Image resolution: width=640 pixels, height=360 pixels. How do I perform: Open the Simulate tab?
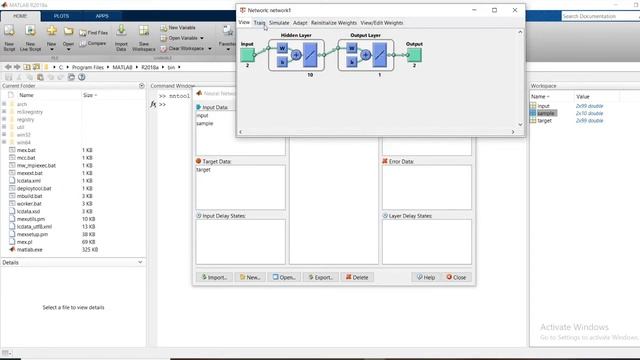pyautogui.click(x=279, y=23)
